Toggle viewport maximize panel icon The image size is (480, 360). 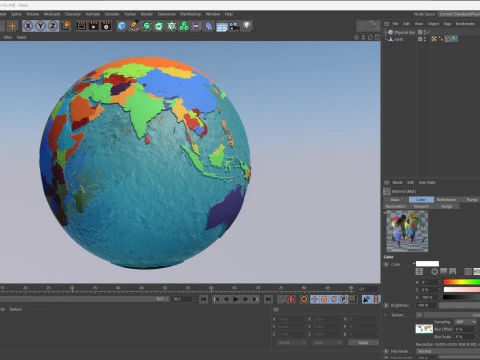click(x=377, y=37)
